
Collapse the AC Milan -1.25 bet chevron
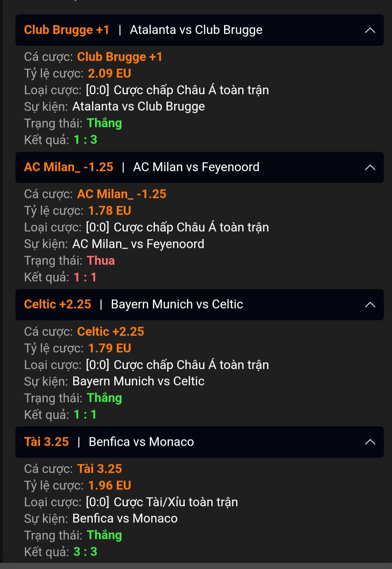point(370,168)
